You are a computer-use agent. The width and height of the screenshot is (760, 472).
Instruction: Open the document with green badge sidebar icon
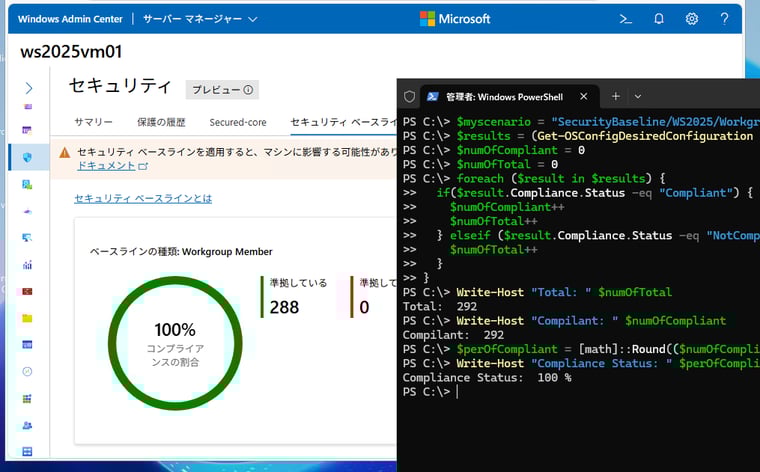27,184
